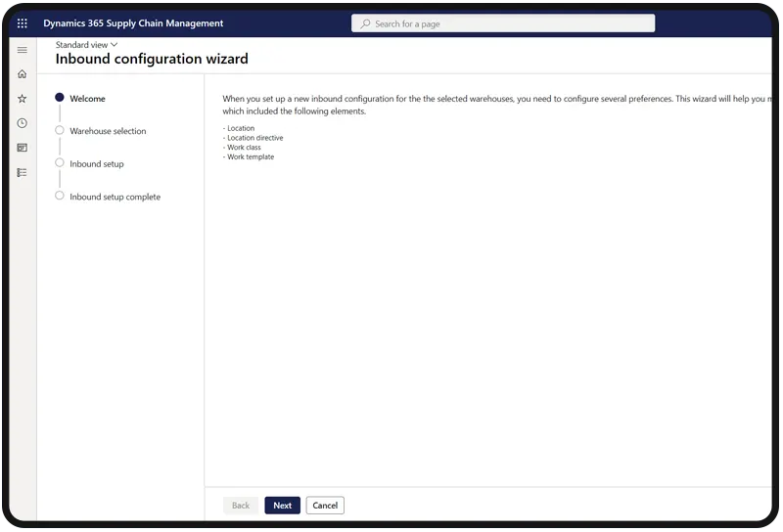
Task: Focus the Search for a page field
Action: pos(509,23)
